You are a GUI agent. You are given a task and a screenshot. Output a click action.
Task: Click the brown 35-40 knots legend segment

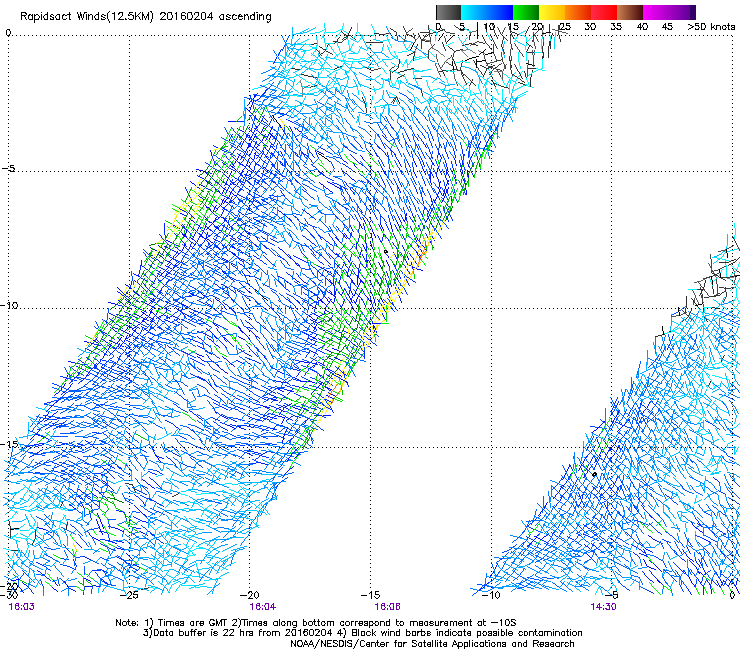tap(630, 12)
